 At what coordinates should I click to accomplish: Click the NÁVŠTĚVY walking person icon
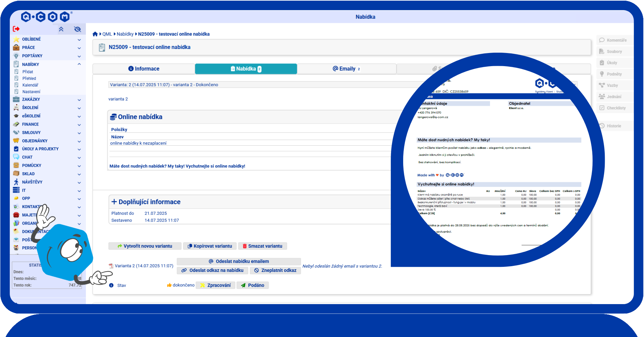coord(16,182)
